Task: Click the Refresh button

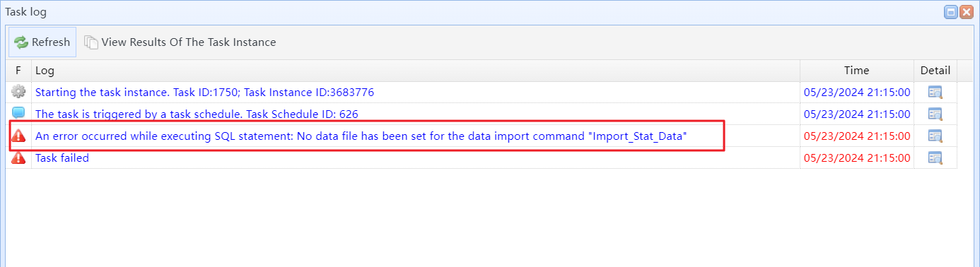Action: [x=42, y=42]
